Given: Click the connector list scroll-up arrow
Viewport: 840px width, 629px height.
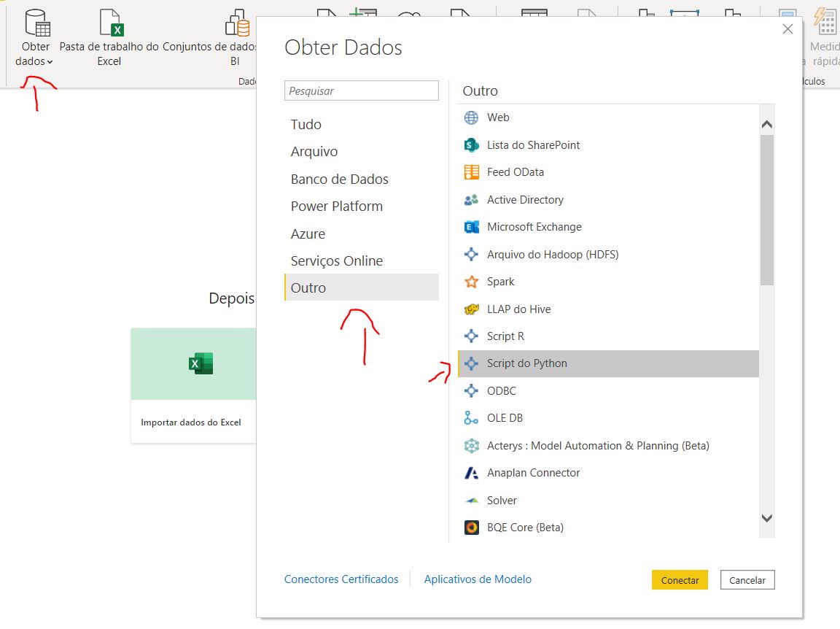Looking at the screenshot, I should pos(767,124).
